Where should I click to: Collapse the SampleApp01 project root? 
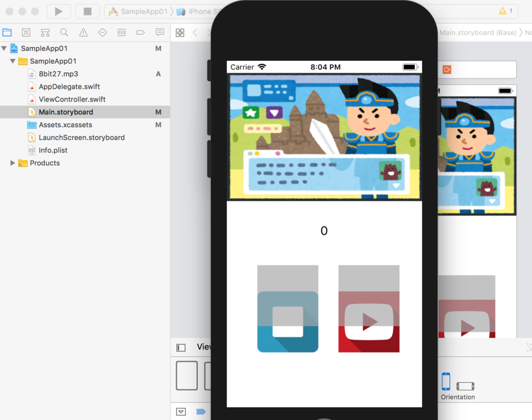click(4, 48)
